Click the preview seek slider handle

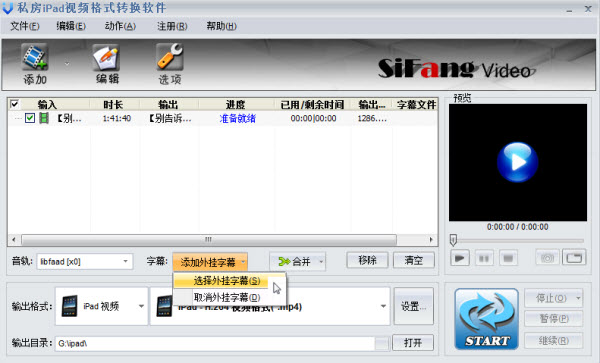(453, 240)
